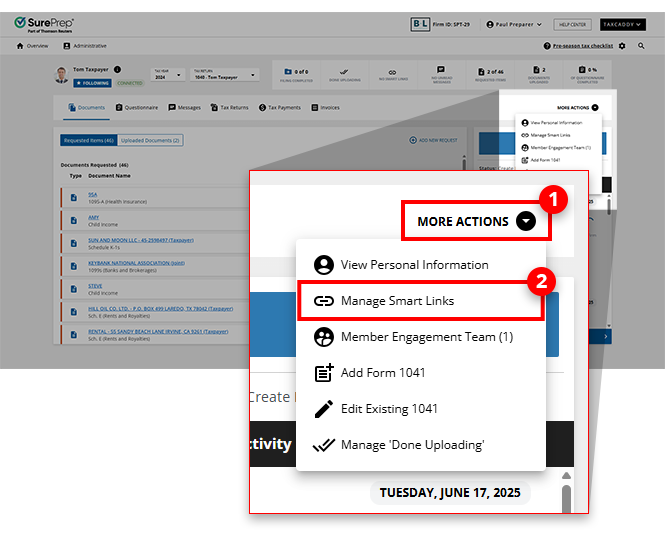Open the Messages tab
The image size is (665, 537).
(x=184, y=108)
